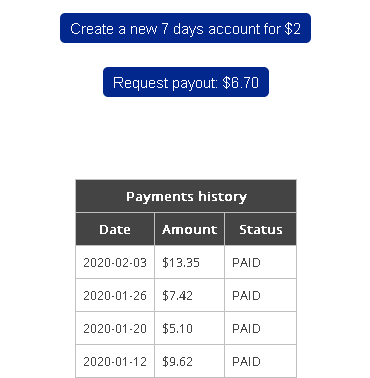Select the $13.35 amount cell
This screenshot has height=378, width=370.
(x=189, y=262)
